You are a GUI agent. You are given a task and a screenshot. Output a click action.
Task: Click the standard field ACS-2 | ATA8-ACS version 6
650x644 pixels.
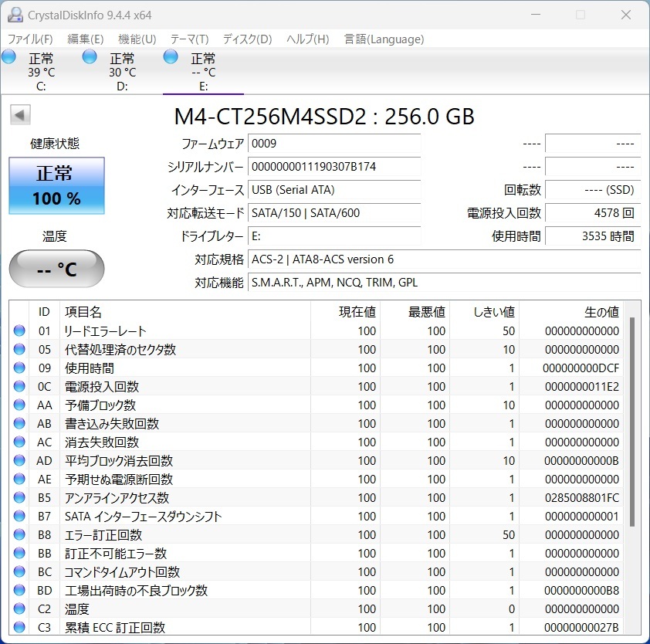tap(445, 259)
